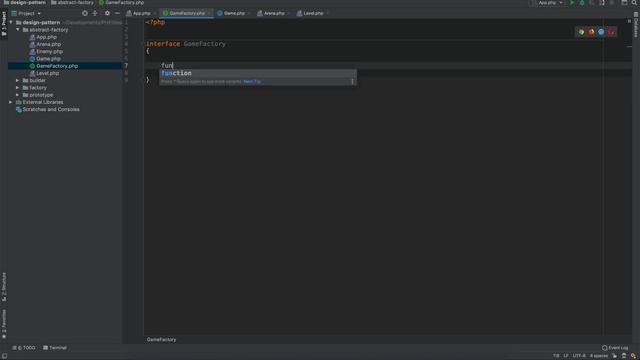Click abstract-factory in navigation breadcrumb
The width and height of the screenshot is (640, 360).
[72, 2]
